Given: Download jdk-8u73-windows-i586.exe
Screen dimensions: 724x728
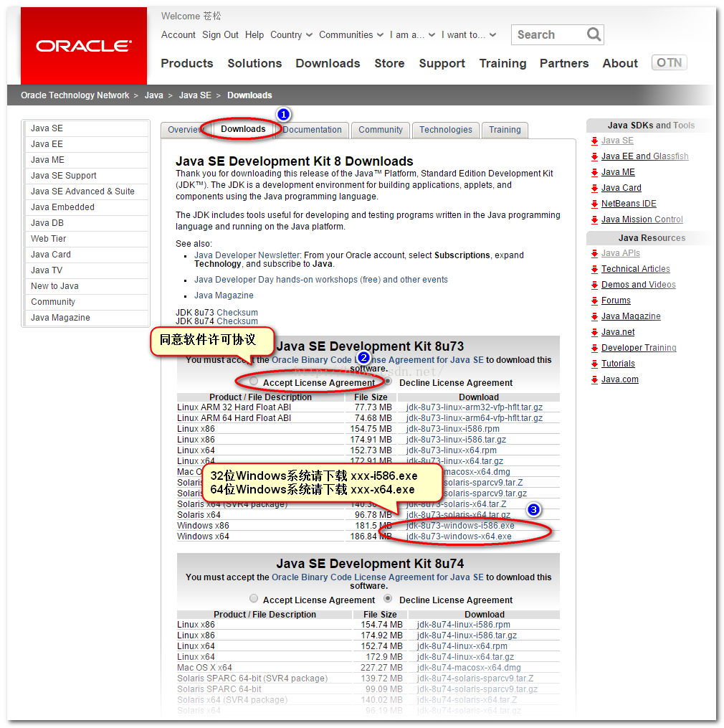Looking at the screenshot, I should pos(460,526).
